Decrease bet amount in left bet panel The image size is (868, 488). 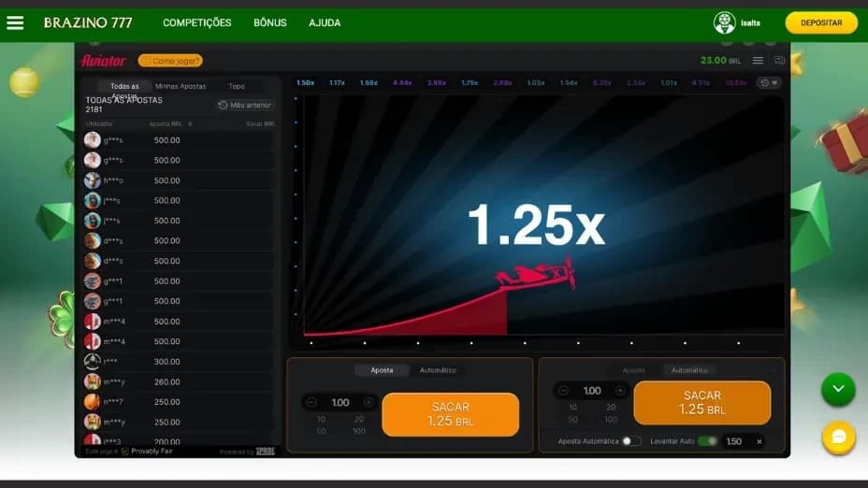tap(311, 402)
